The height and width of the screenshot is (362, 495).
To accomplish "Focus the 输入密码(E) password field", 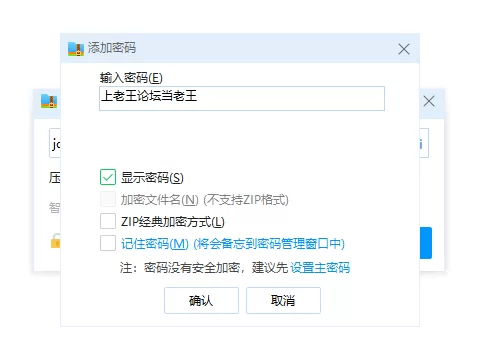I will tap(242, 98).
